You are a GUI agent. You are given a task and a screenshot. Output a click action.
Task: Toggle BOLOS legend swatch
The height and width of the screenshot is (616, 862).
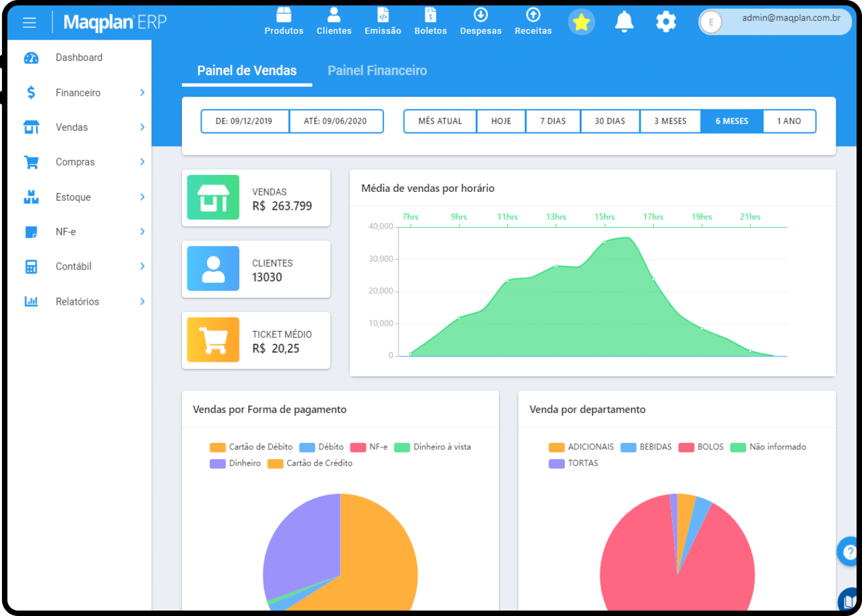pyautogui.click(x=686, y=448)
